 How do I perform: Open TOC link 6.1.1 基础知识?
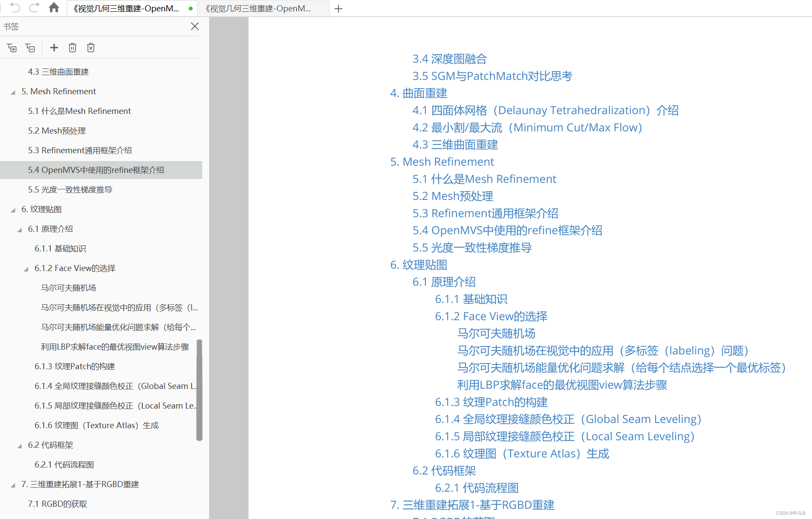471,299
